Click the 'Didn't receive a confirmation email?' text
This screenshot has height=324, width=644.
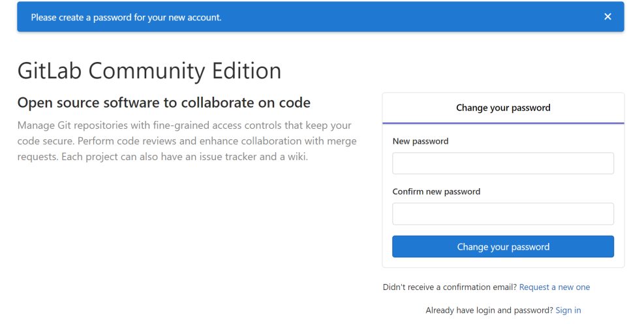pyautogui.click(x=450, y=287)
